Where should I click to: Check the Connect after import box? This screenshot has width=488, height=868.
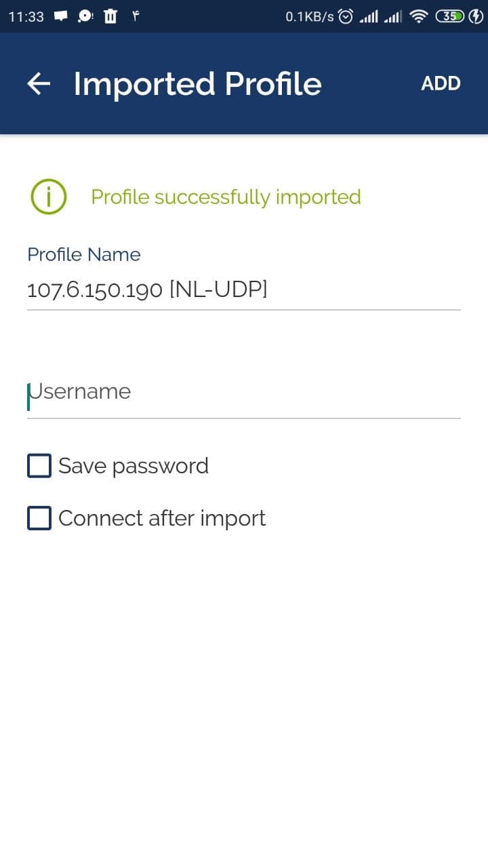click(39, 518)
